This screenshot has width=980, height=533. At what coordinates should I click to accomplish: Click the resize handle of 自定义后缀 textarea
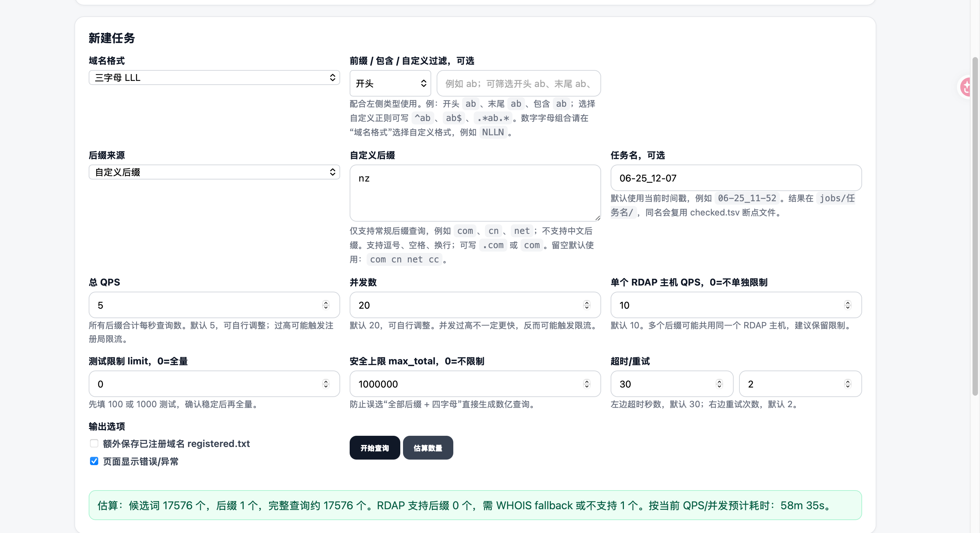pyautogui.click(x=597, y=218)
